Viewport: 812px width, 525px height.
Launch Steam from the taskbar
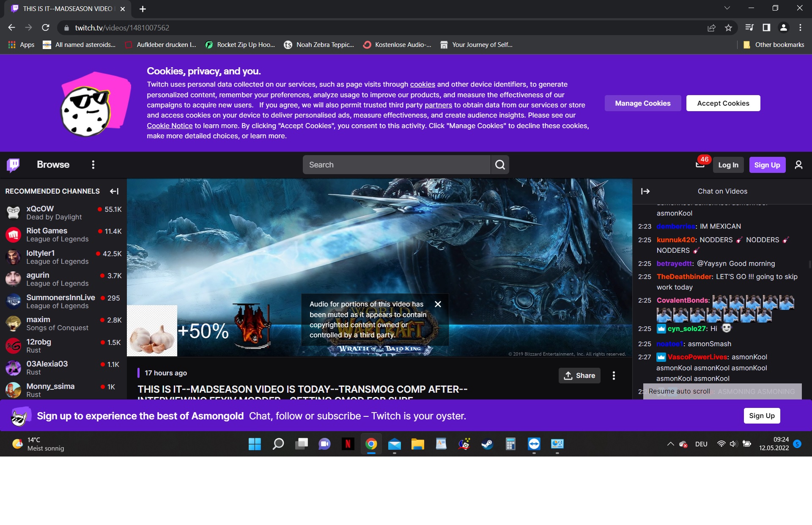tap(487, 444)
